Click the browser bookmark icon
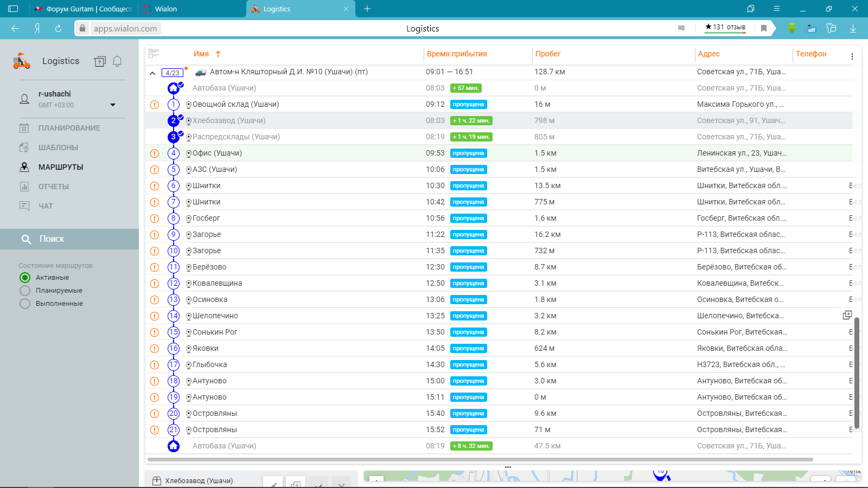 (764, 28)
